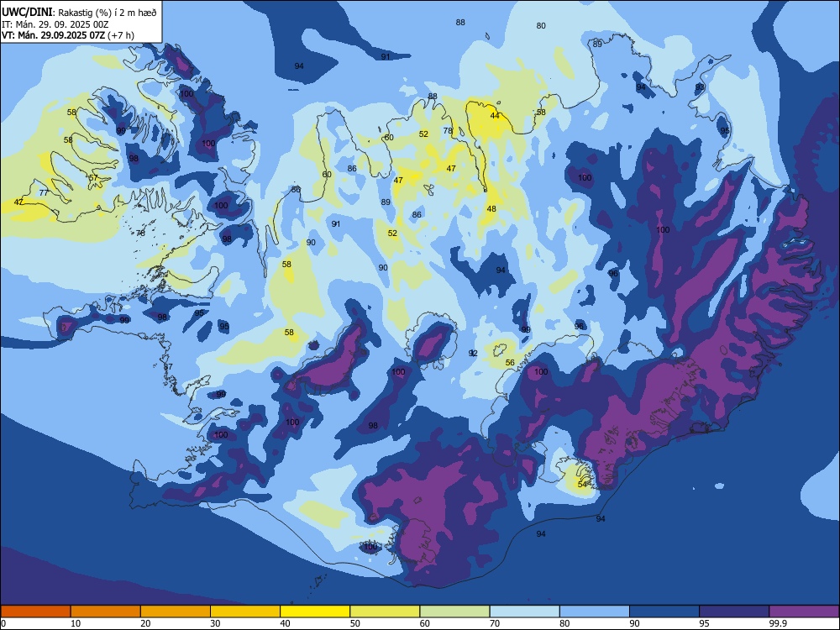This screenshot has height=630, width=840.
Task: Click the 10–20 orange legend swatch
Action: (x=106, y=612)
